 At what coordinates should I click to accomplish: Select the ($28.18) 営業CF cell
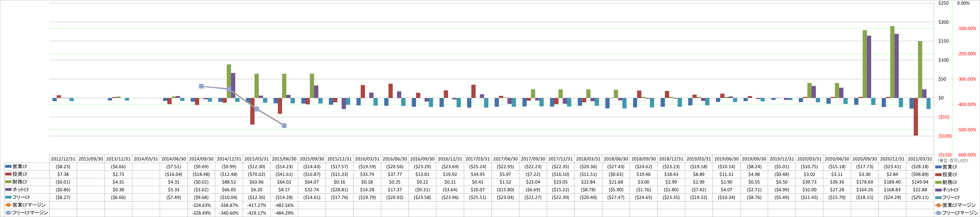point(920,167)
